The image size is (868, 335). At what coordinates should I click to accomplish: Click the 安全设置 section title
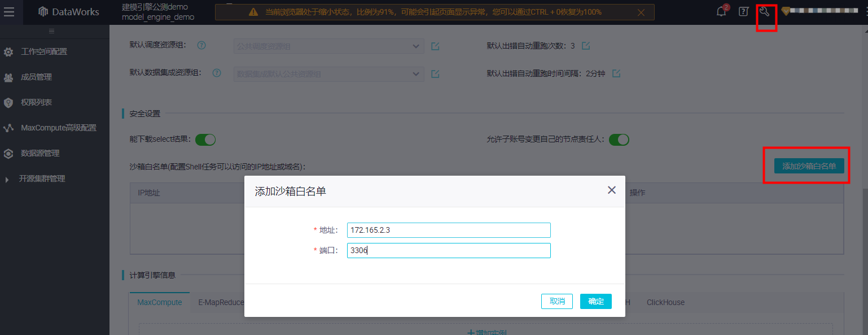[145, 114]
